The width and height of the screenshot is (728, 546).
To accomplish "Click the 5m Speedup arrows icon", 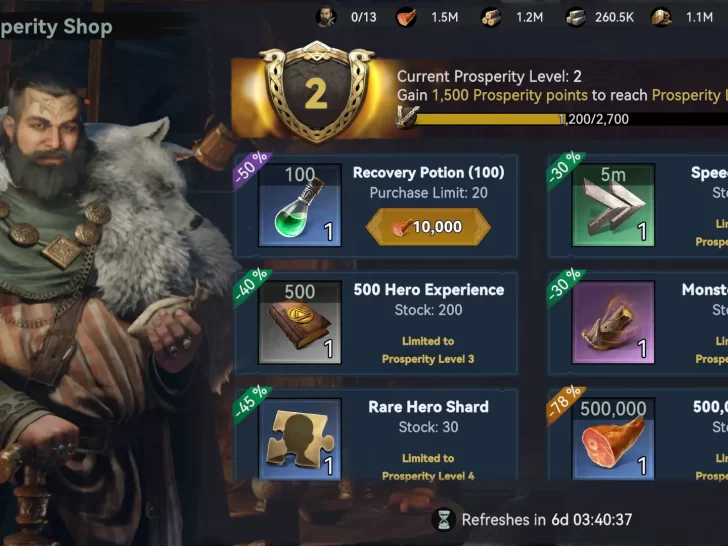I will click(613, 205).
